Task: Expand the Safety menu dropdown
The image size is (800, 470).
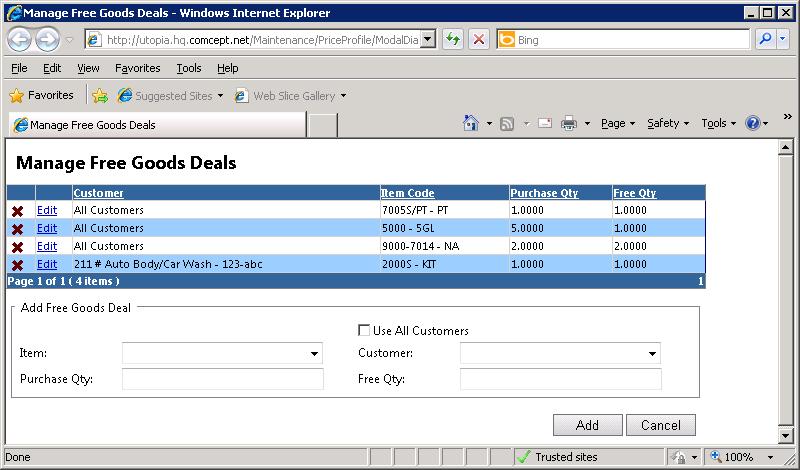Action: (668, 124)
